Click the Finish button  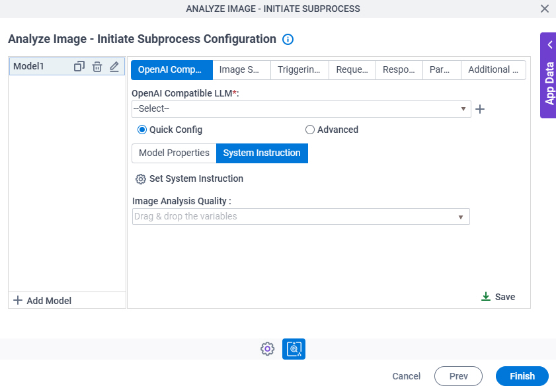522,376
